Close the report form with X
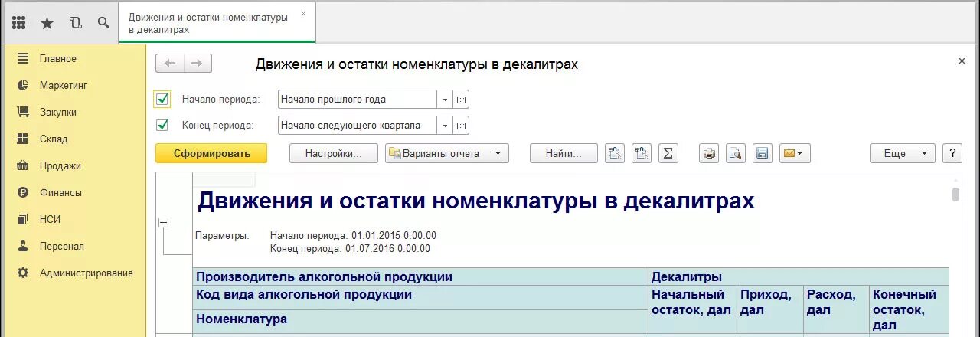 coord(962,61)
